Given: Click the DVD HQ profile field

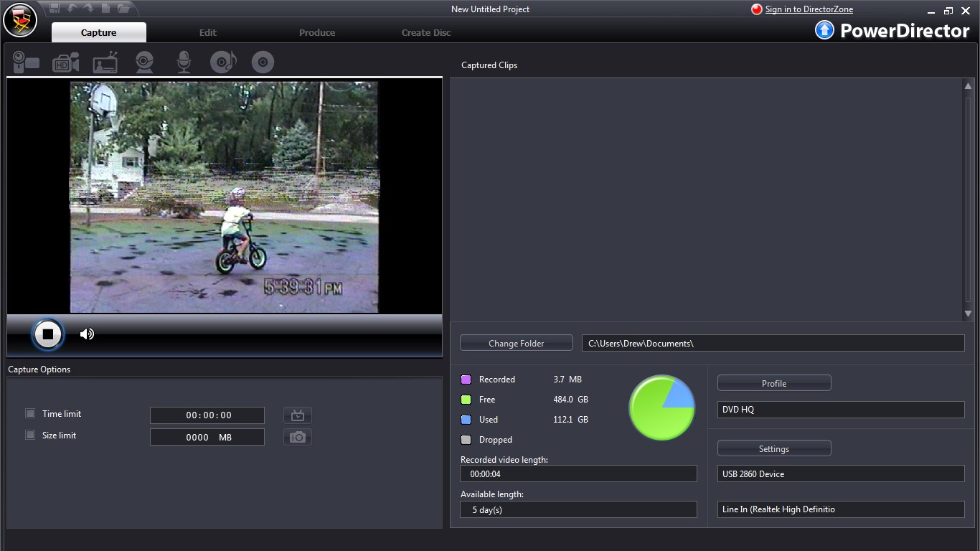Looking at the screenshot, I should tap(841, 409).
